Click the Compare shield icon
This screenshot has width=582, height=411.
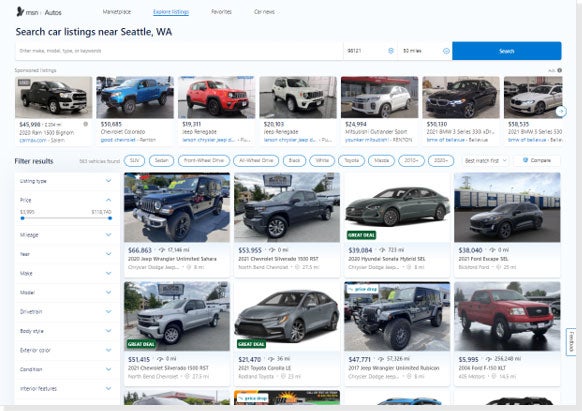click(525, 160)
